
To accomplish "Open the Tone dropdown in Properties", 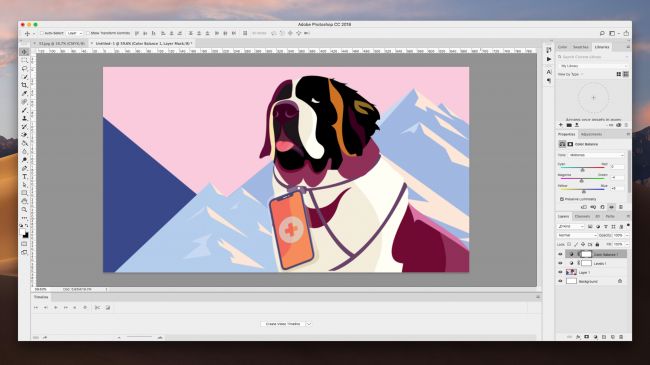I will click(597, 155).
